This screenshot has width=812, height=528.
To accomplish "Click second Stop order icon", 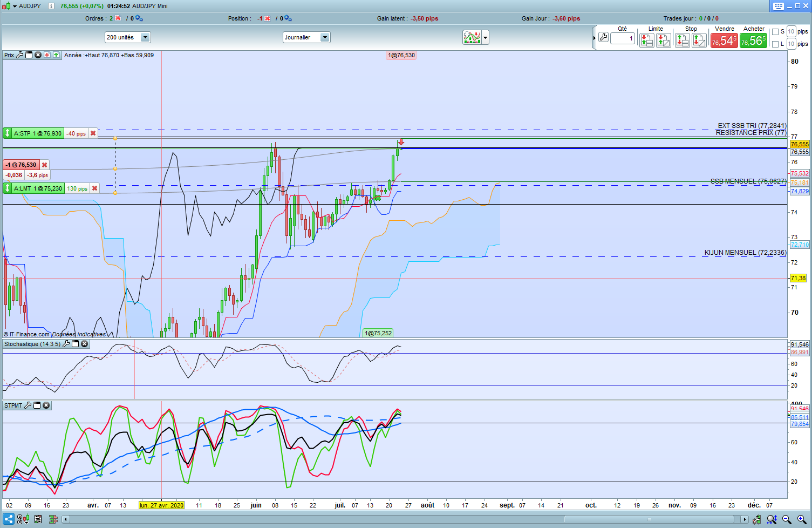I will [699, 40].
